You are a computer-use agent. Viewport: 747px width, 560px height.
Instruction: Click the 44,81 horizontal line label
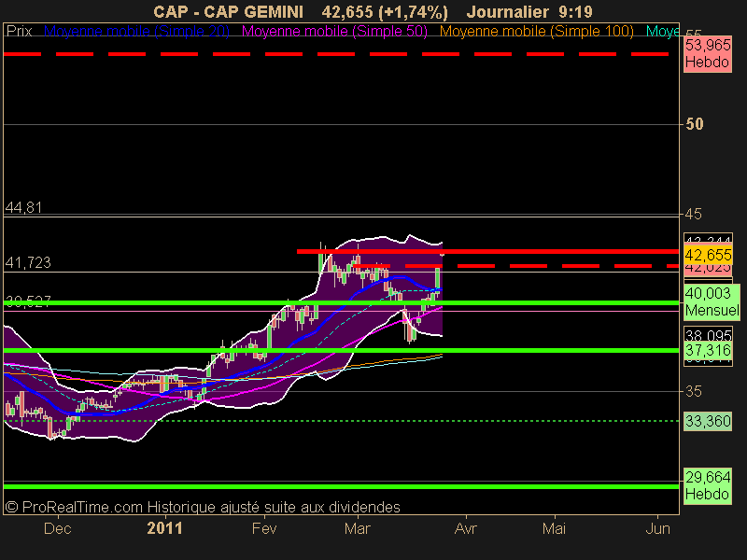[x=23, y=208]
